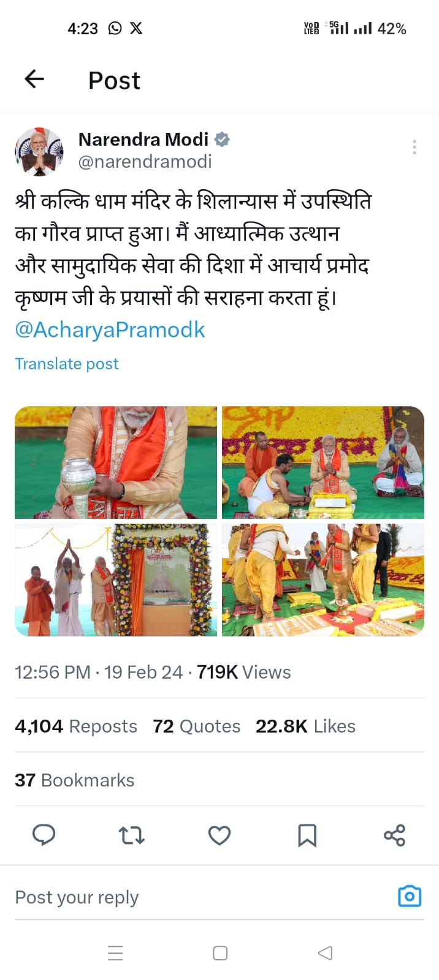Screen dimensions: 439x980
Task: Click the Translate post link
Action: coord(67,364)
